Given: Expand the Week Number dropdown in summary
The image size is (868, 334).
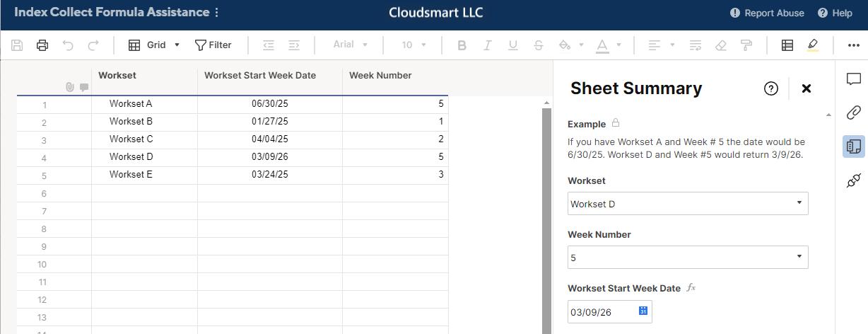Looking at the screenshot, I should (688, 258).
